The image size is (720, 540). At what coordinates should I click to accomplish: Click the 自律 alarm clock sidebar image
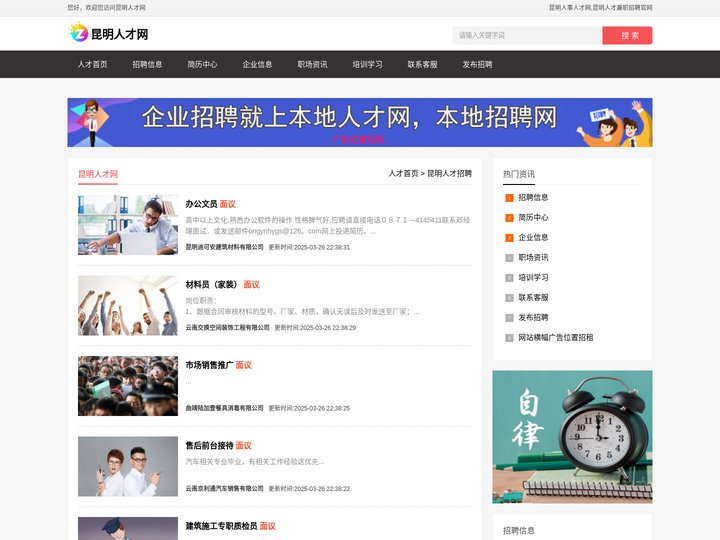[x=572, y=437]
